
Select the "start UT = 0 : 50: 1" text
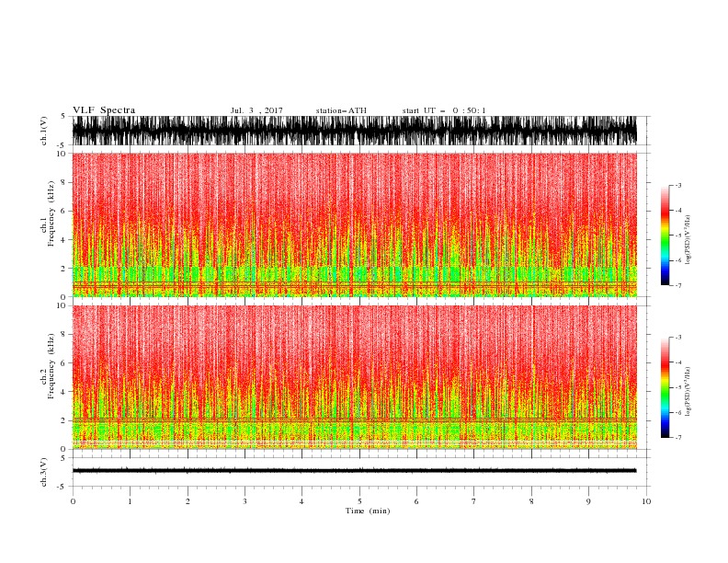tap(444, 110)
